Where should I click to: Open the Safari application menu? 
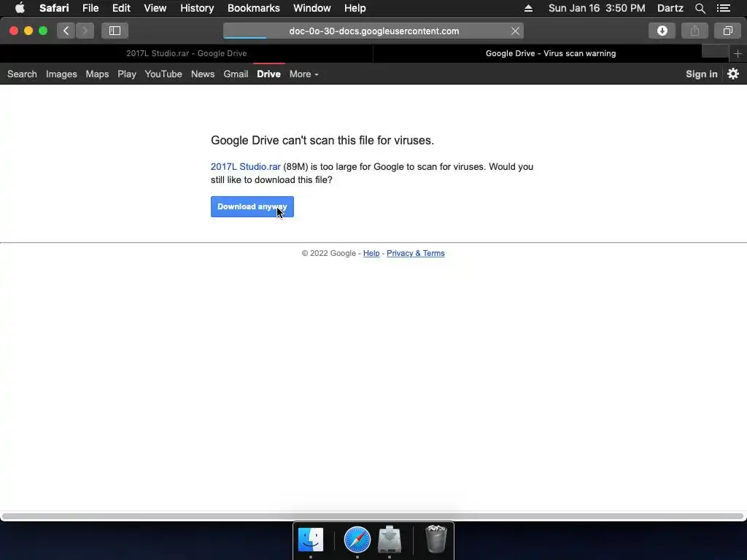click(54, 8)
